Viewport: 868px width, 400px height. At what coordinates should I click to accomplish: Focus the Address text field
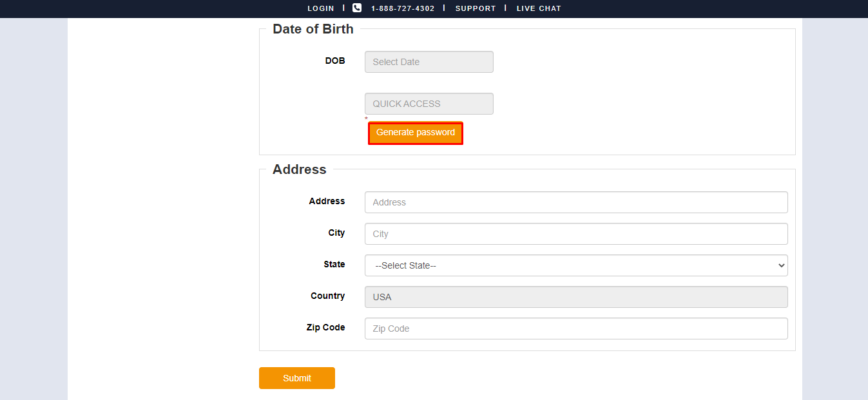575,202
